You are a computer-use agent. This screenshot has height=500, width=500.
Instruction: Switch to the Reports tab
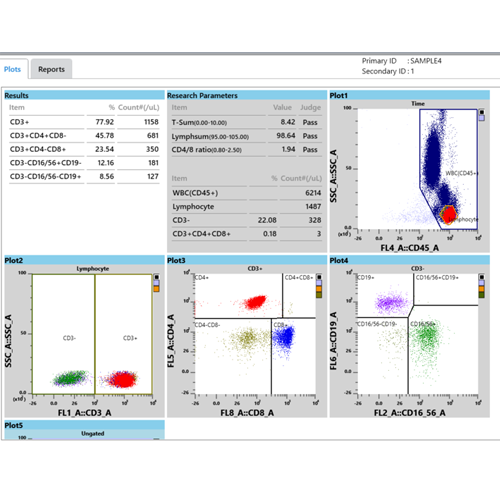click(51, 69)
